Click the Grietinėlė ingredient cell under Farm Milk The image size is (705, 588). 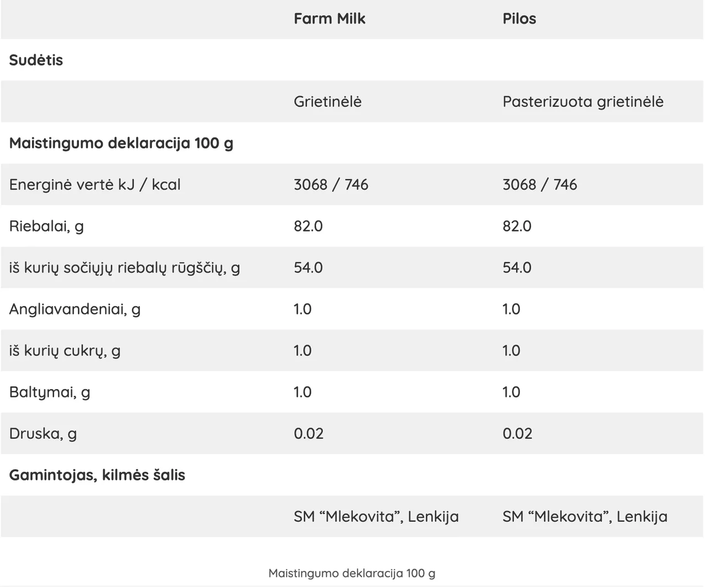click(x=327, y=101)
